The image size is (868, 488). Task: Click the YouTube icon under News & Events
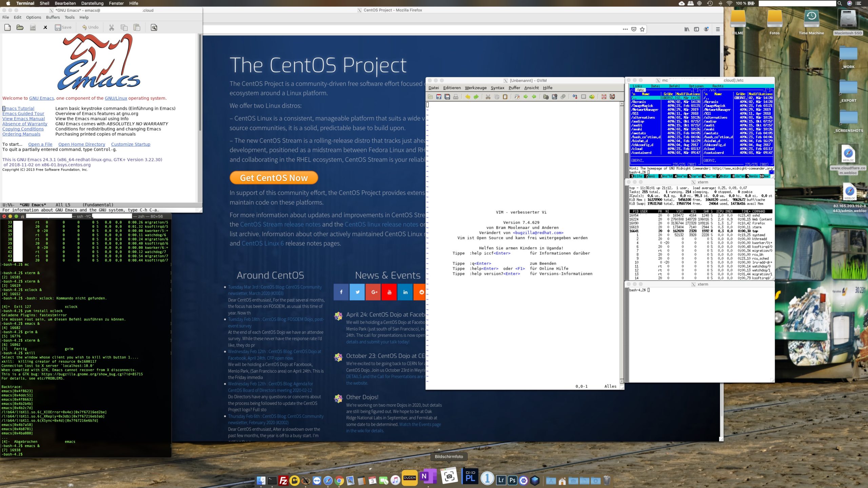click(x=389, y=292)
